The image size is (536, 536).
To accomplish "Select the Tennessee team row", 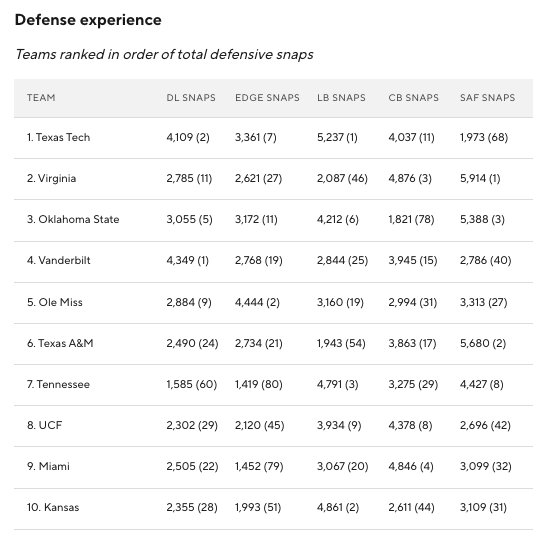I will tap(273, 385).
